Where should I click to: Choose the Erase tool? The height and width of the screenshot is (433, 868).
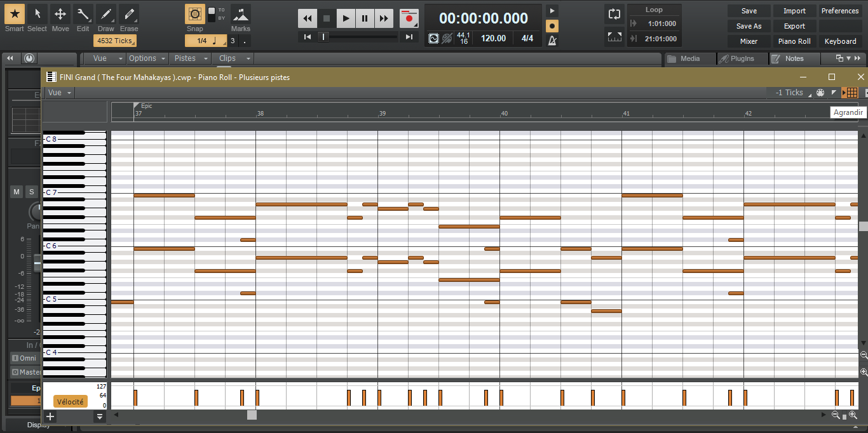(x=129, y=14)
